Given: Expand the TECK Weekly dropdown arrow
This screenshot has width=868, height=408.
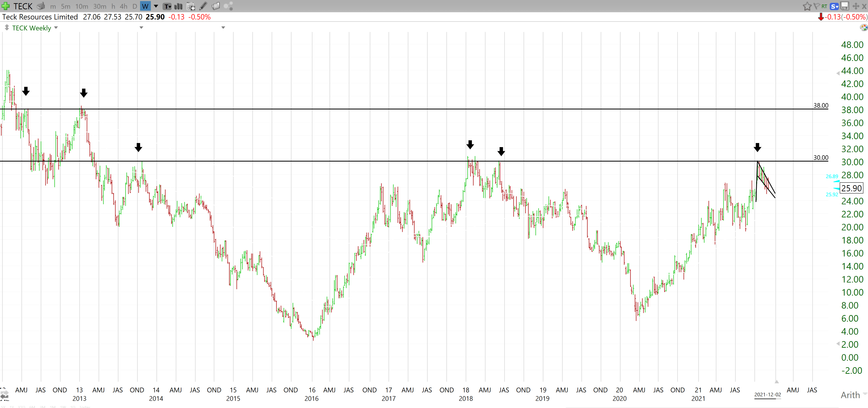Looking at the screenshot, I should (x=56, y=28).
